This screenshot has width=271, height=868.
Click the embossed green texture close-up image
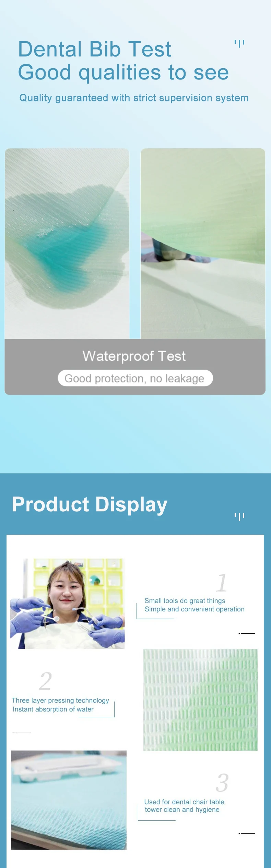[x=200, y=700]
